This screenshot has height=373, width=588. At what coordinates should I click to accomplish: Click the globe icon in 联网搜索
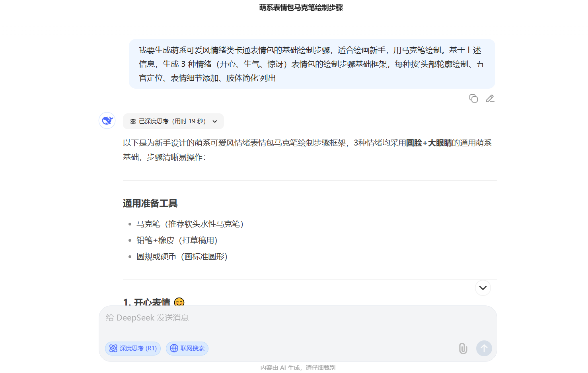(x=174, y=348)
